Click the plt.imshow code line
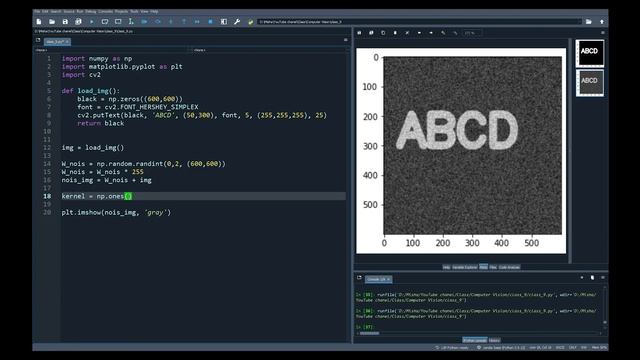 coord(116,212)
